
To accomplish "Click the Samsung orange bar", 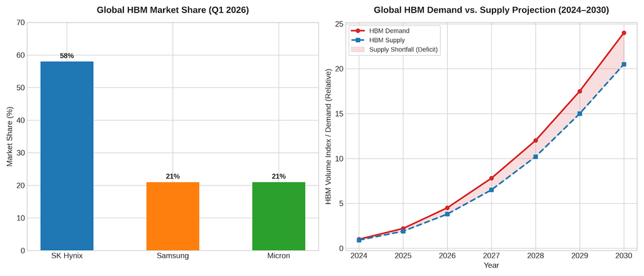I will tap(173, 216).
